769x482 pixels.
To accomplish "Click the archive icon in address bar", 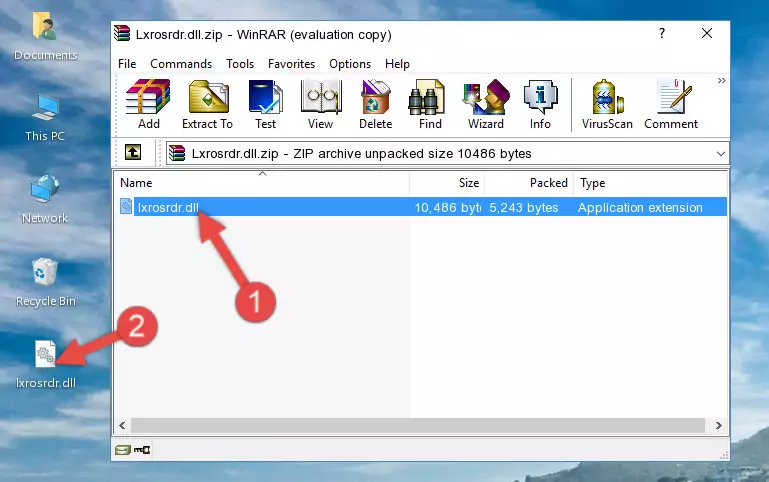I will coord(177,153).
